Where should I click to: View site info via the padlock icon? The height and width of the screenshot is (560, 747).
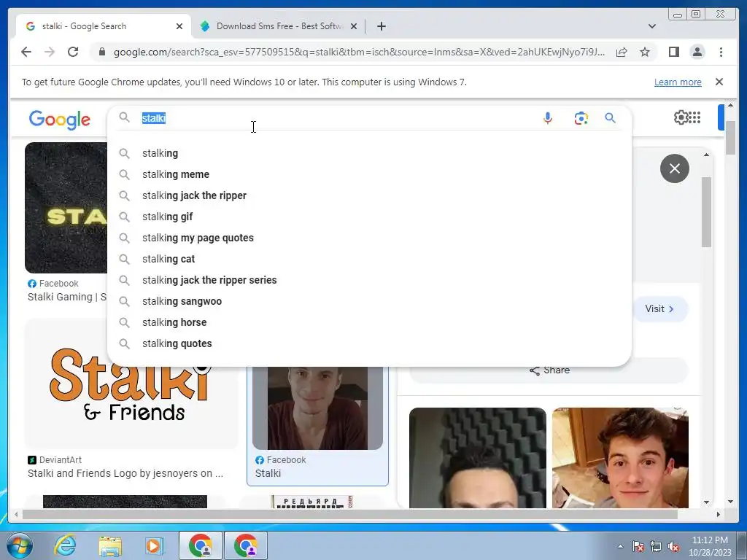point(101,52)
